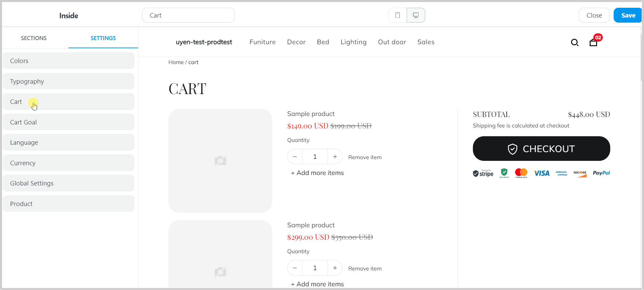Open the store search icon
This screenshot has width=644, height=290.
[574, 42]
